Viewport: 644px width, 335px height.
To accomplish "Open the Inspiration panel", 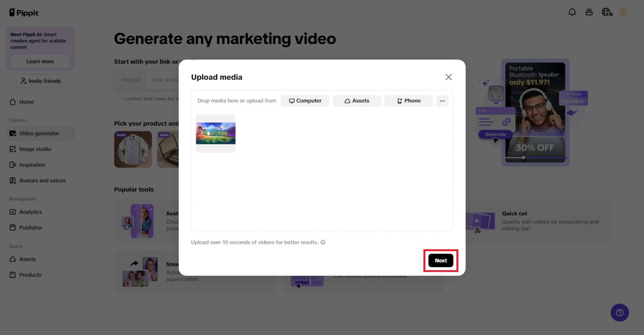I will point(33,164).
